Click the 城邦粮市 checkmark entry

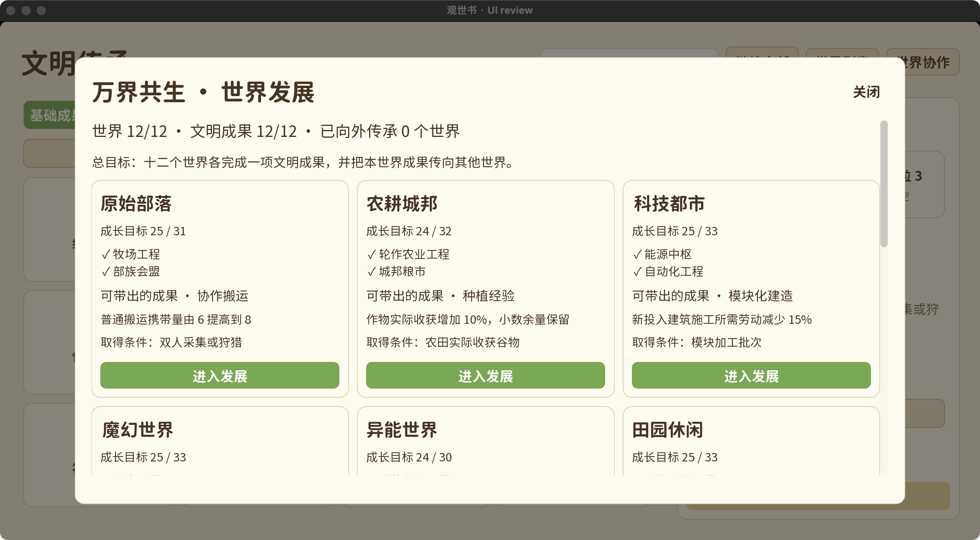(397, 272)
